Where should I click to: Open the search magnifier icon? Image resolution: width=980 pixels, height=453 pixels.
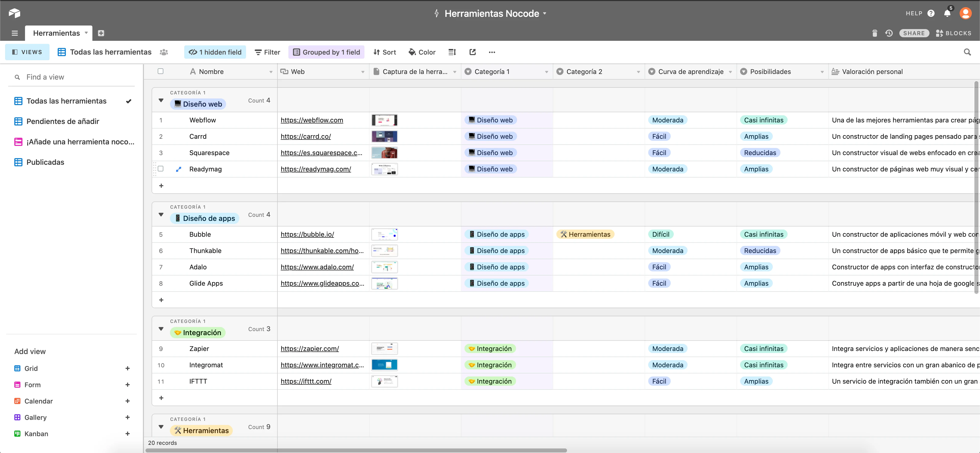tap(967, 52)
